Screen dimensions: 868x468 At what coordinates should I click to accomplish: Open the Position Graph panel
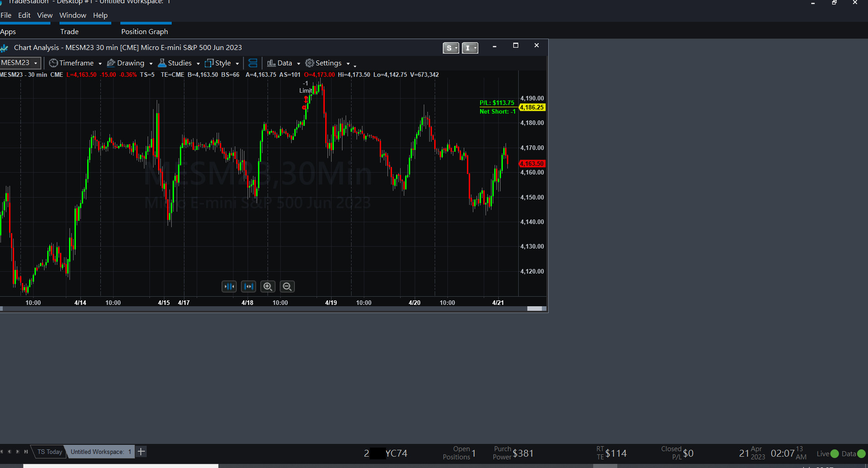tap(144, 32)
